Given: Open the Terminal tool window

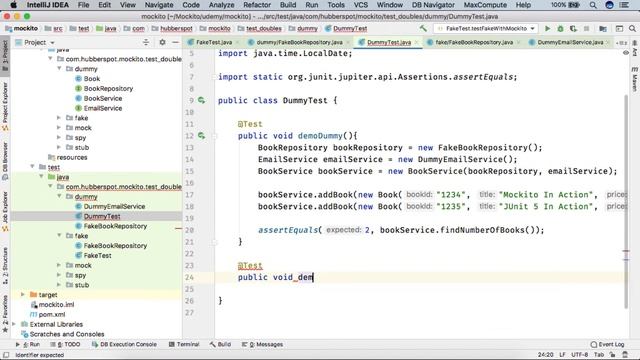Looking at the screenshot, I should (x=184, y=344).
